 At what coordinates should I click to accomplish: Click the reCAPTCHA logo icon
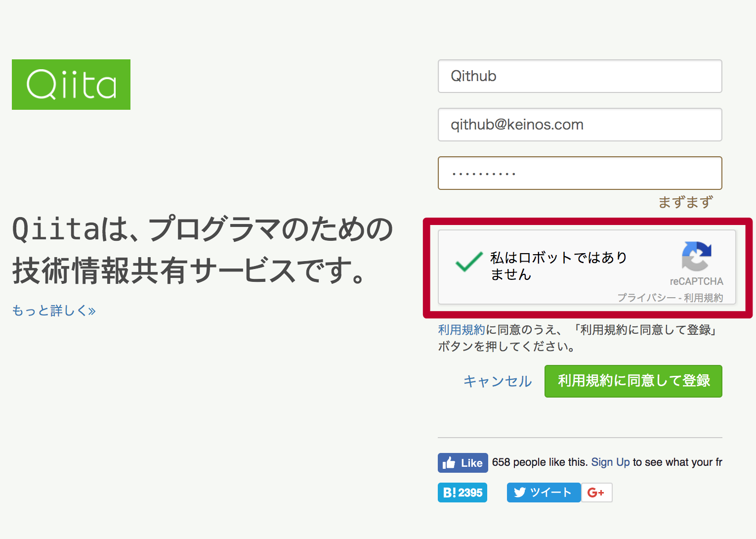696,256
